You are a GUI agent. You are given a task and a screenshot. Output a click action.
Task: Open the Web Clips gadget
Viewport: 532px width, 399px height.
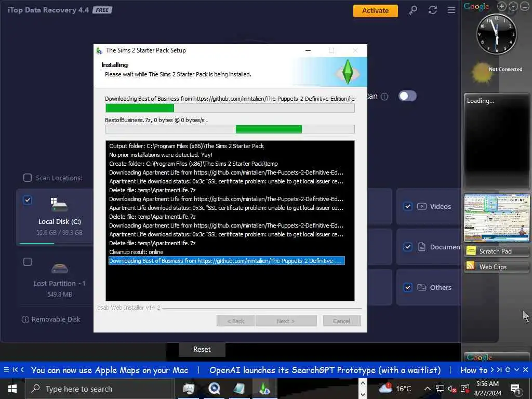(x=497, y=267)
